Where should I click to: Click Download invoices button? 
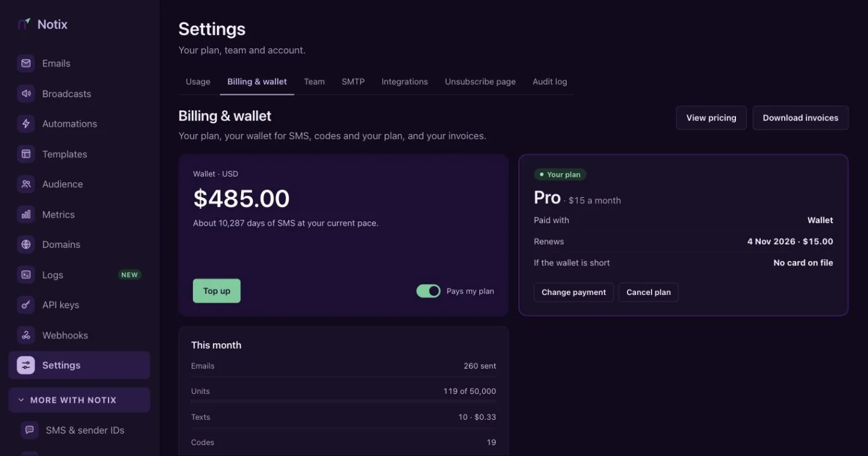tap(800, 118)
